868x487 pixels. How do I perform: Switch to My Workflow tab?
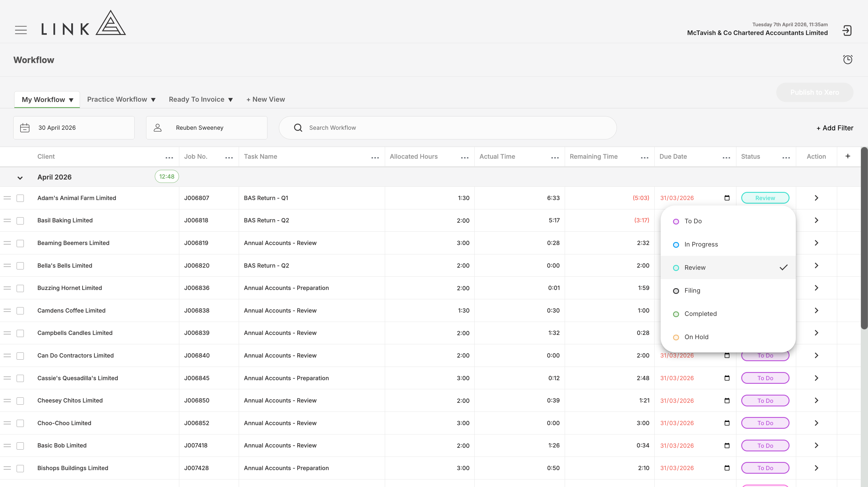(x=47, y=99)
